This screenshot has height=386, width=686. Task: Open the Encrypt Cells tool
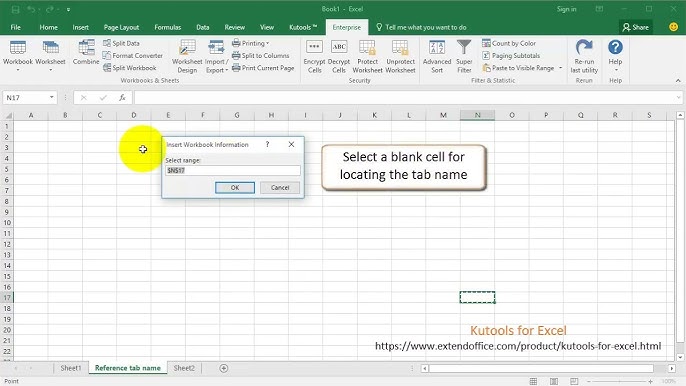click(x=314, y=56)
